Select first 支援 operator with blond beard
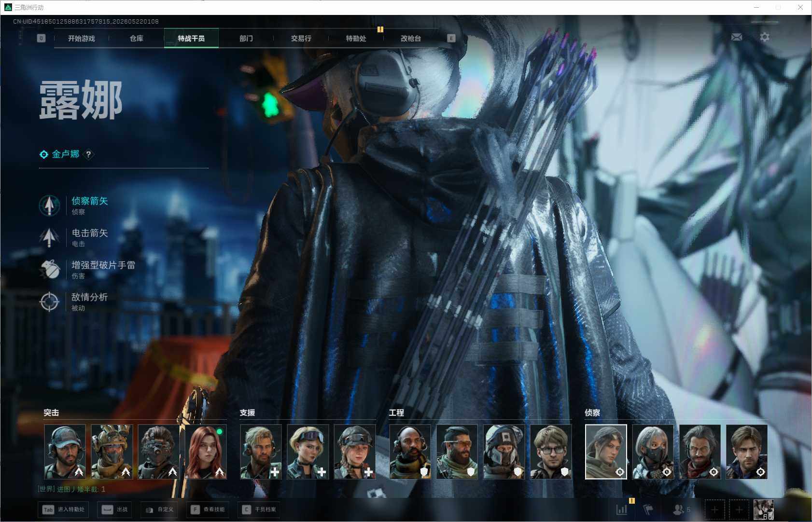The width and height of the screenshot is (812, 522). pyautogui.click(x=261, y=452)
